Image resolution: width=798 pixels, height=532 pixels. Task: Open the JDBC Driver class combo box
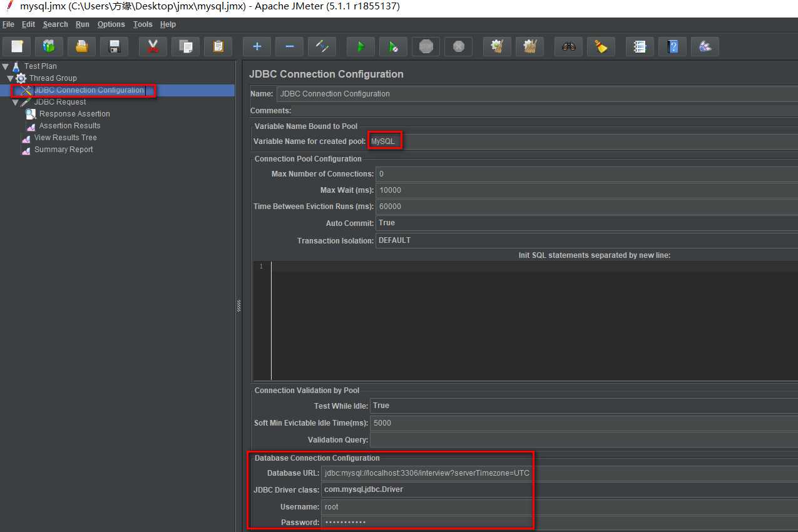pos(560,489)
